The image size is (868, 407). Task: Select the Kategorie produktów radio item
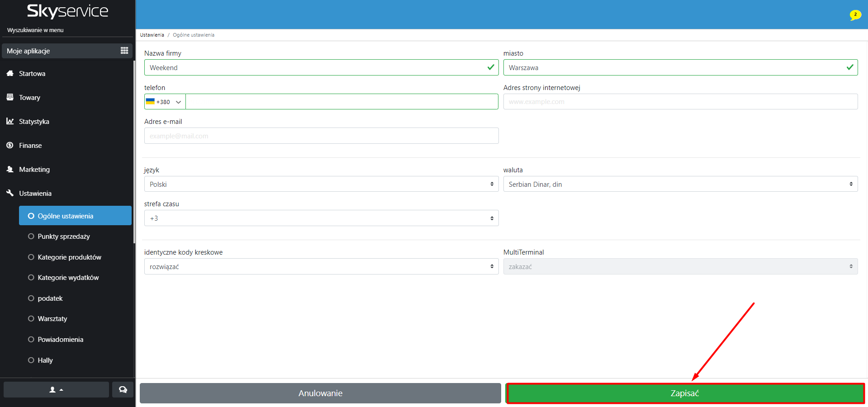pyautogui.click(x=31, y=257)
